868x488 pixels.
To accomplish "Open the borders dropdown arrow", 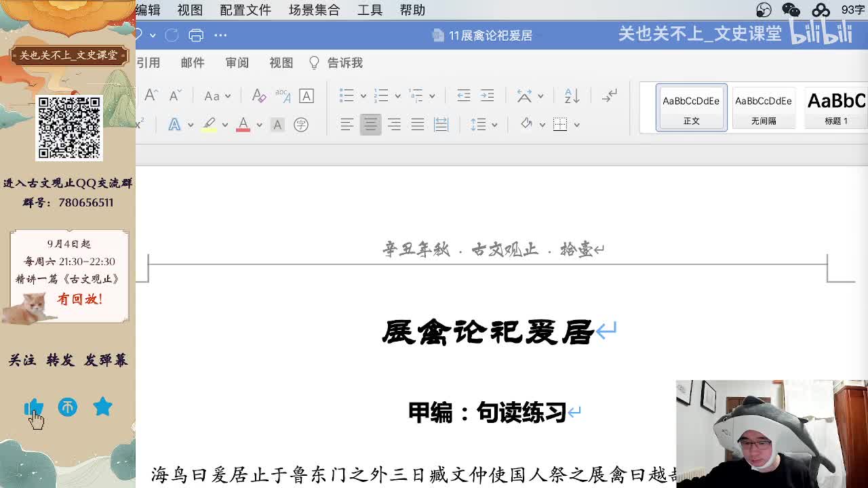I will [576, 125].
